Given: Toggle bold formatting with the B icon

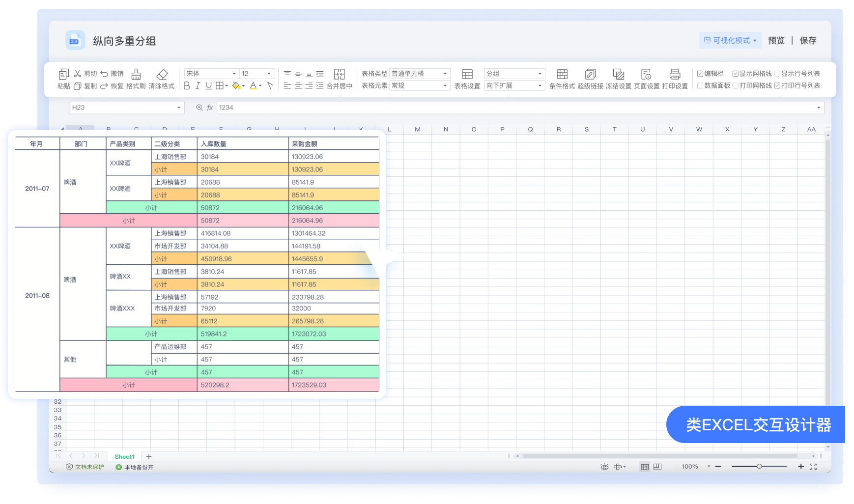Looking at the screenshot, I should (x=187, y=86).
